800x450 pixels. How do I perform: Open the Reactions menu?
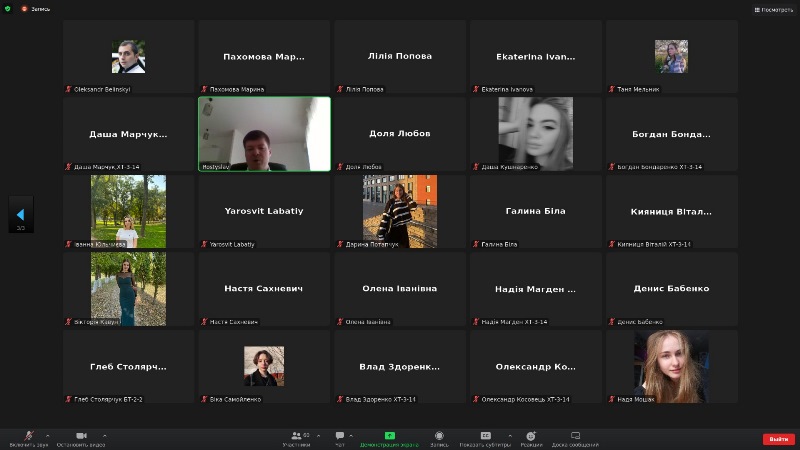pos(531,436)
